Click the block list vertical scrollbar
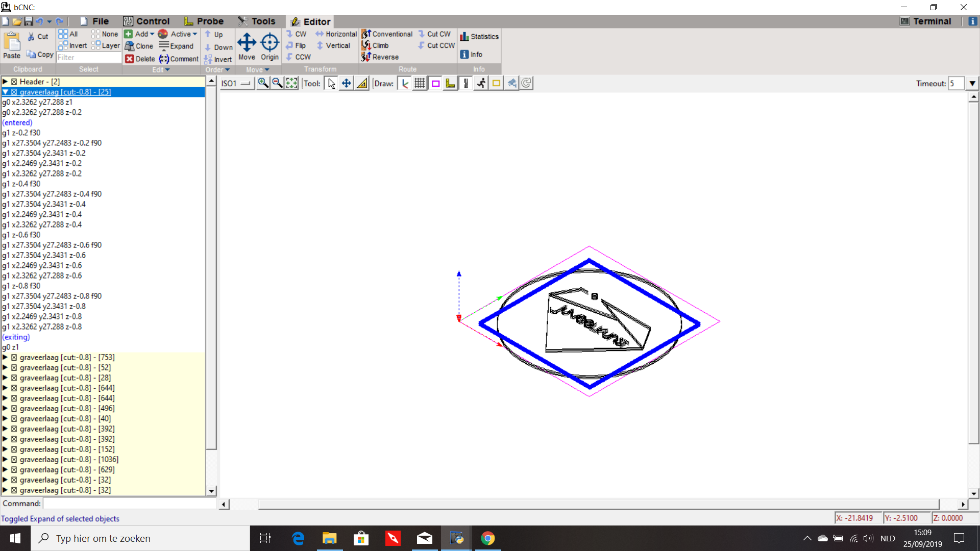The height and width of the screenshot is (551, 980). pos(211,265)
